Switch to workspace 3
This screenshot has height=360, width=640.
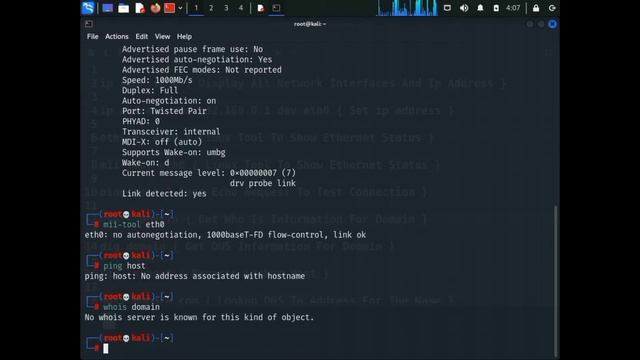coord(226,8)
